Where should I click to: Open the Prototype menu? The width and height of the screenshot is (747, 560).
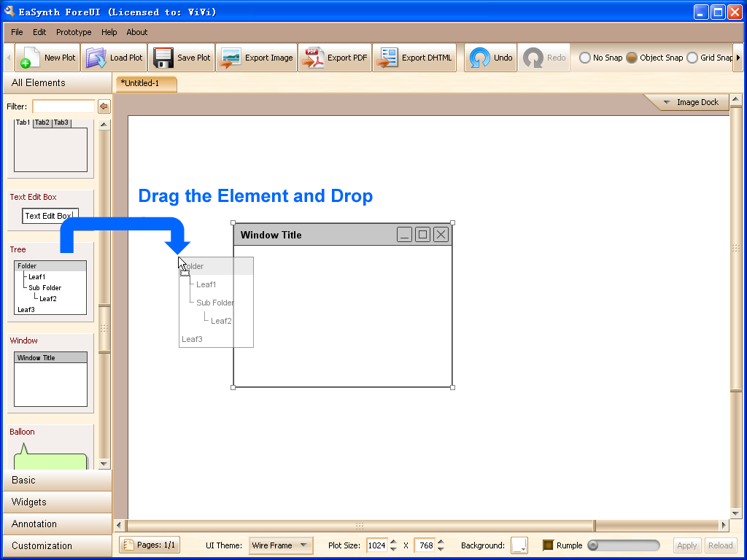tap(74, 32)
